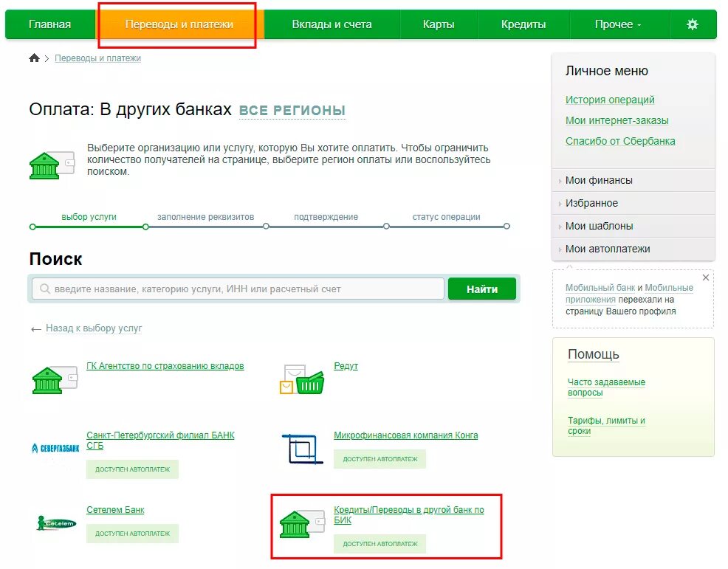
Task: Click the search input field
Action: coord(238,289)
